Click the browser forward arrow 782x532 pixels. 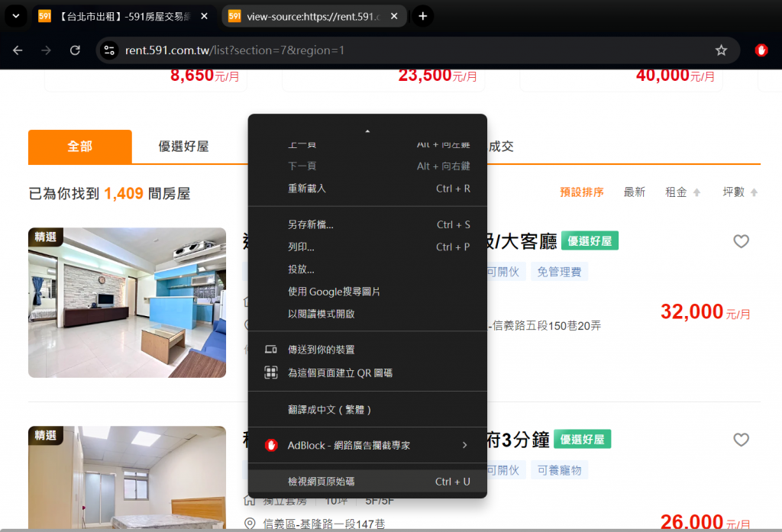coord(46,50)
